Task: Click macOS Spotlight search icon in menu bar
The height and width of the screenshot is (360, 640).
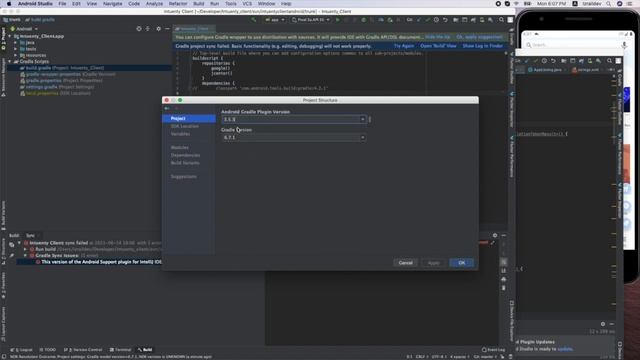Action: pyautogui.click(x=609, y=4)
